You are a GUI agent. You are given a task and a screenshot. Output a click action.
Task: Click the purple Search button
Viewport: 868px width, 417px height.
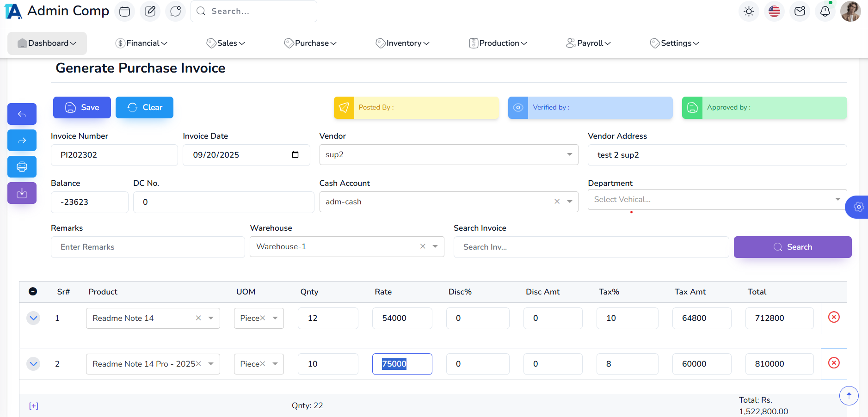pyautogui.click(x=792, y=247)
